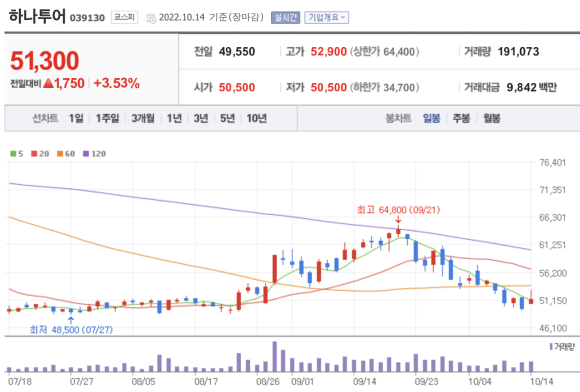Click the 거래량 volume legend icon
This screenshot has height=392, width=580.
click(551, 347)
